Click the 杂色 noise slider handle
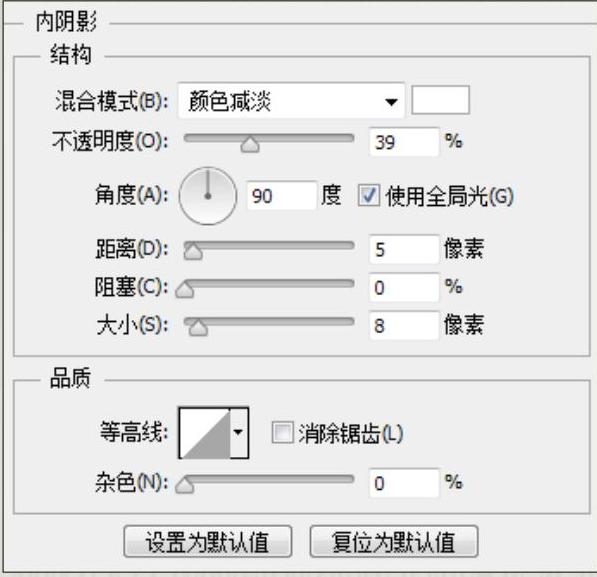 [x=185, y=486]
